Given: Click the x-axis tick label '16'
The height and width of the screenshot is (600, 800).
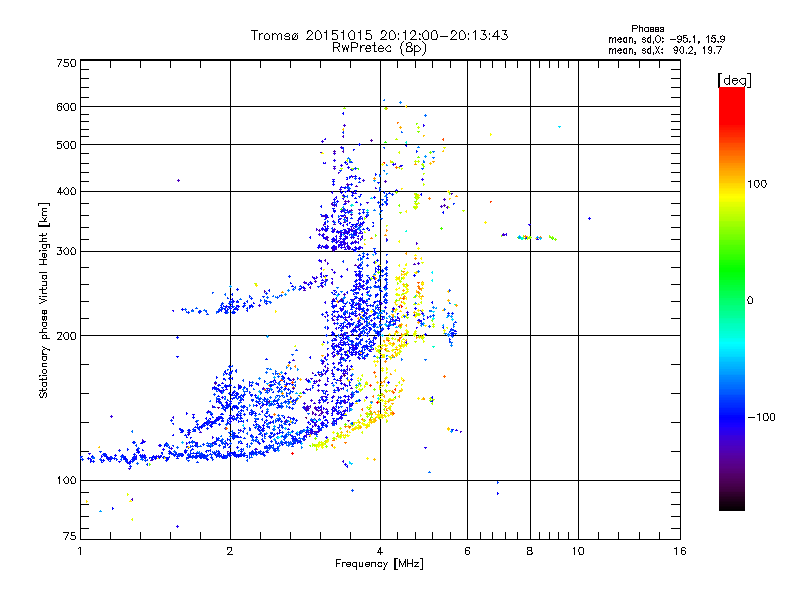Looking at the screenshot, I should (680, 551).
